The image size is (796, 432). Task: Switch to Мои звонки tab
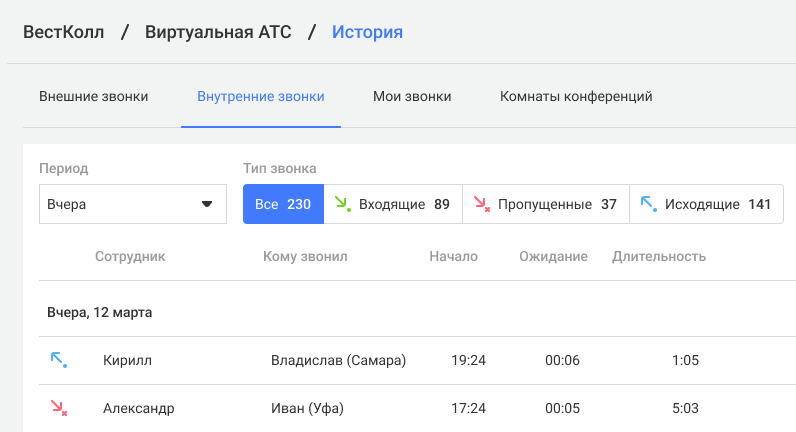[412, 96]
